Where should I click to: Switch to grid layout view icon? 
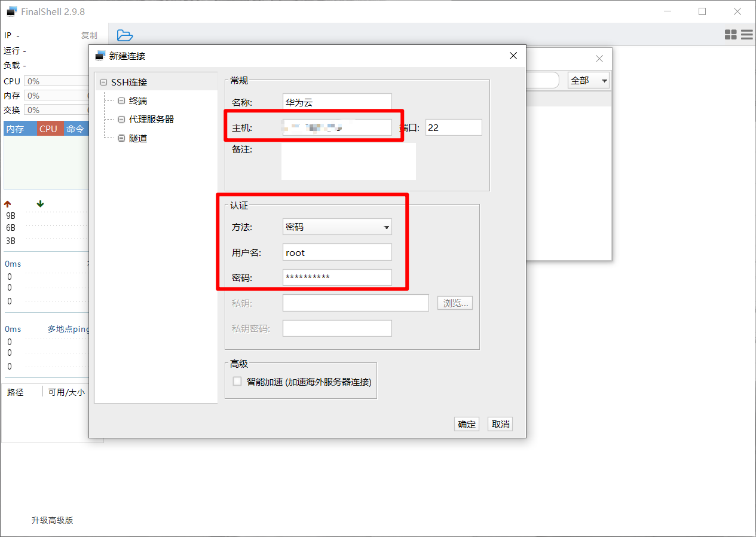(730, 35)
